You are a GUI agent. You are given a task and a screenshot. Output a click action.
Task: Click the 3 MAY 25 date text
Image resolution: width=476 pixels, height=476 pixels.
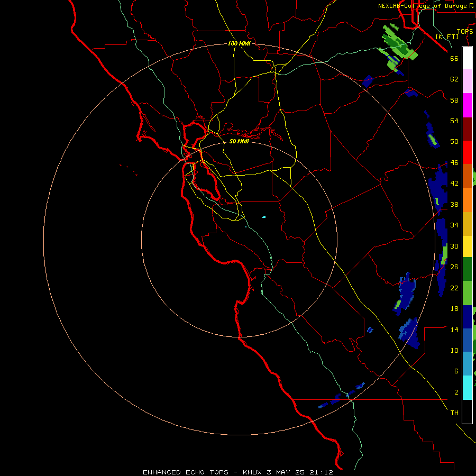[286, 472]
